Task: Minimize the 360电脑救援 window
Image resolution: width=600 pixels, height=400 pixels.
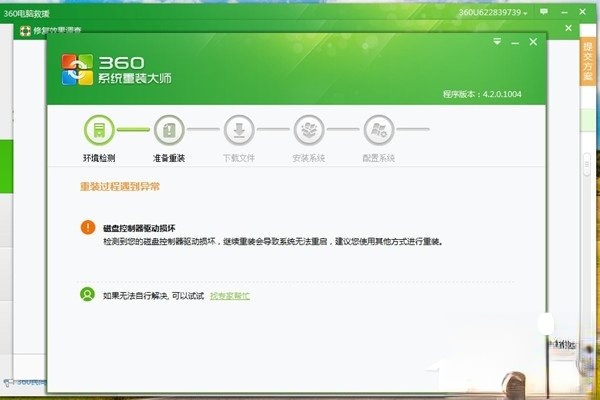Action: (564, 13)
